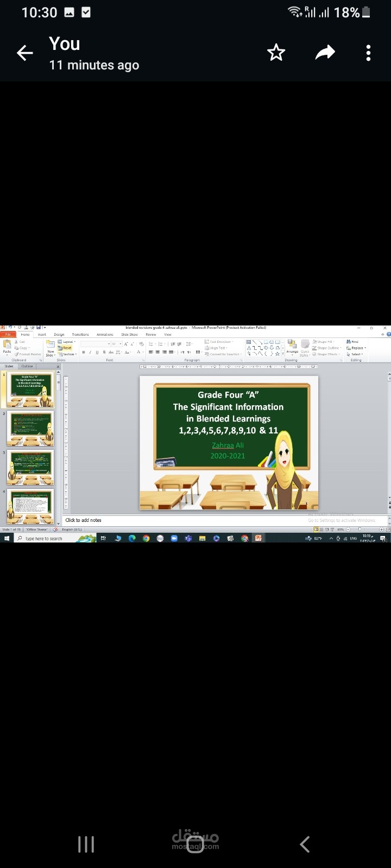Open the Quick Styles gallery
The width and height of the screenshot is (391, 868).
tap(305, 347)
